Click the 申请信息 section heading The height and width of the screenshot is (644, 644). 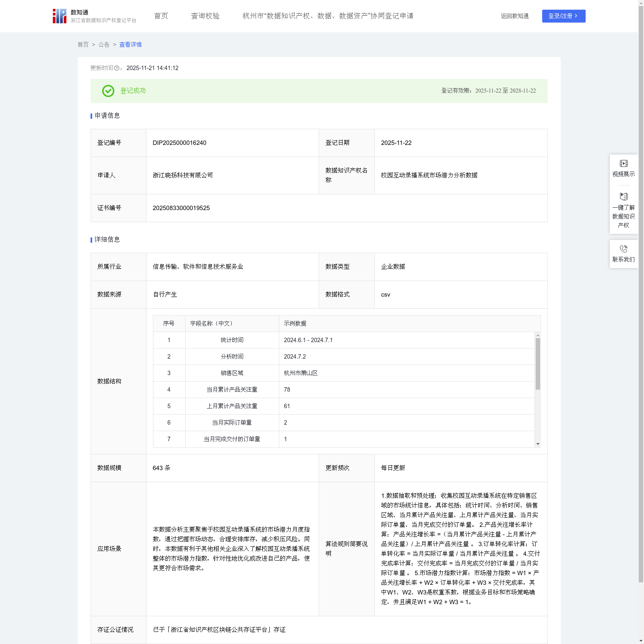point(107,116)
